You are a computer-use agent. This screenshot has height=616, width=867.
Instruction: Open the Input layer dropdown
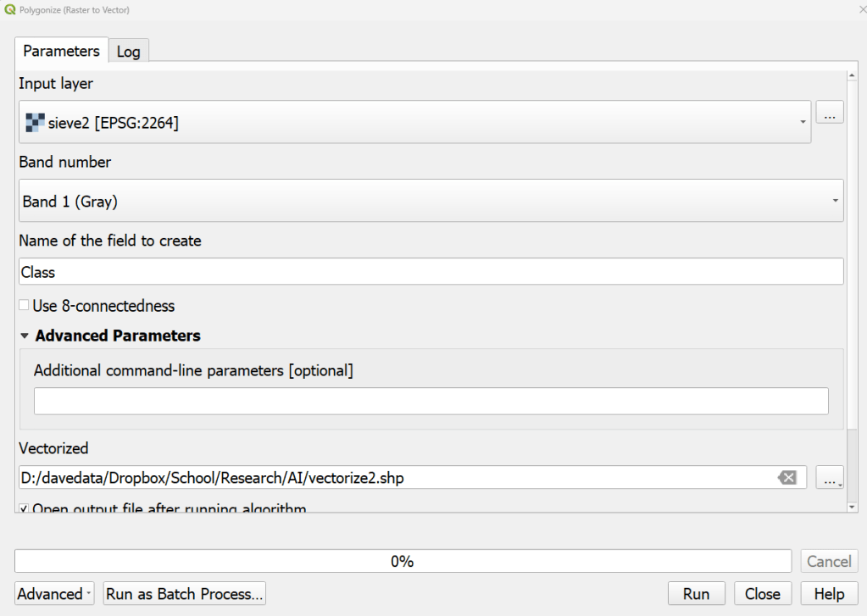pyautogui.click(x=414, y=122)
